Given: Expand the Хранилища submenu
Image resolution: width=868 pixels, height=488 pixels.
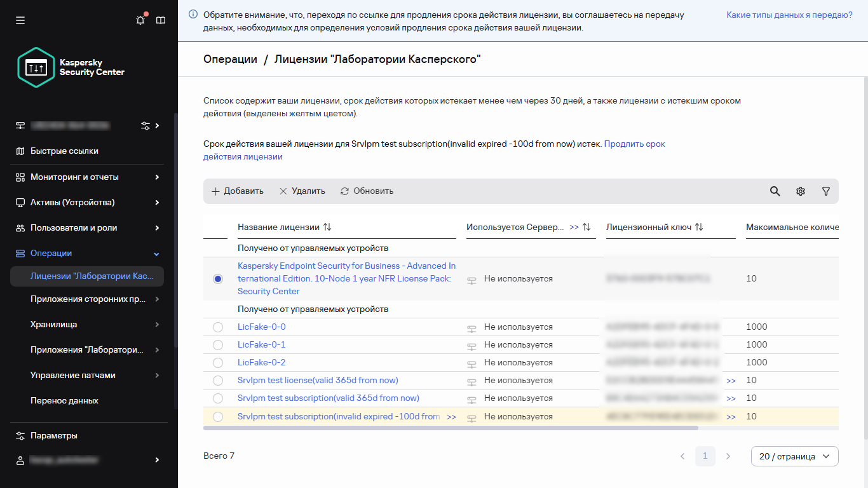Looking at the screenshot, I should pos(95,325).
